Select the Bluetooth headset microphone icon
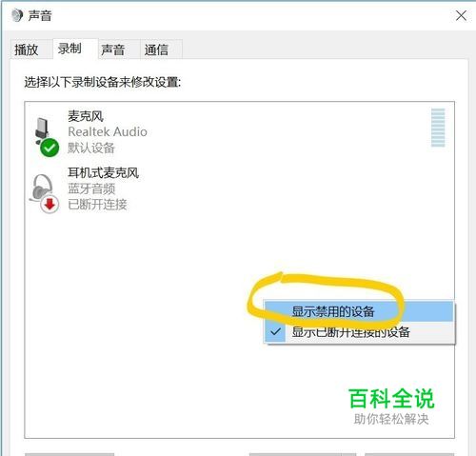The image size is (476, 456). click(41, 188)
